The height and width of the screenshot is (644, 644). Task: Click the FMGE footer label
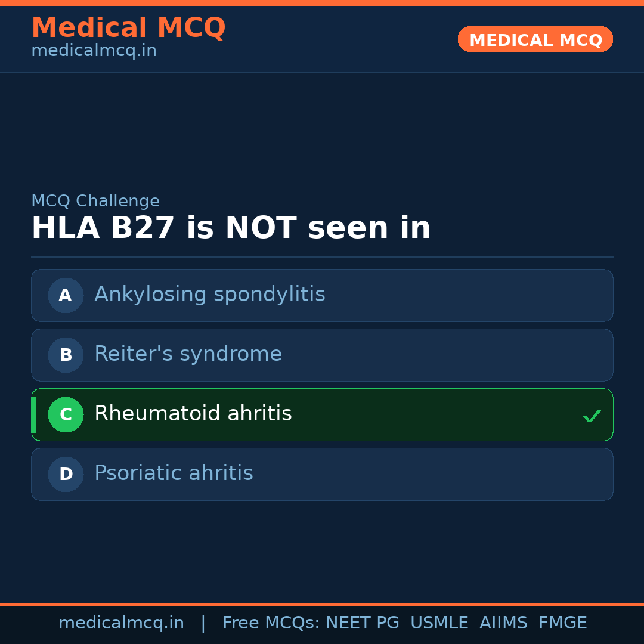point(562,623)
